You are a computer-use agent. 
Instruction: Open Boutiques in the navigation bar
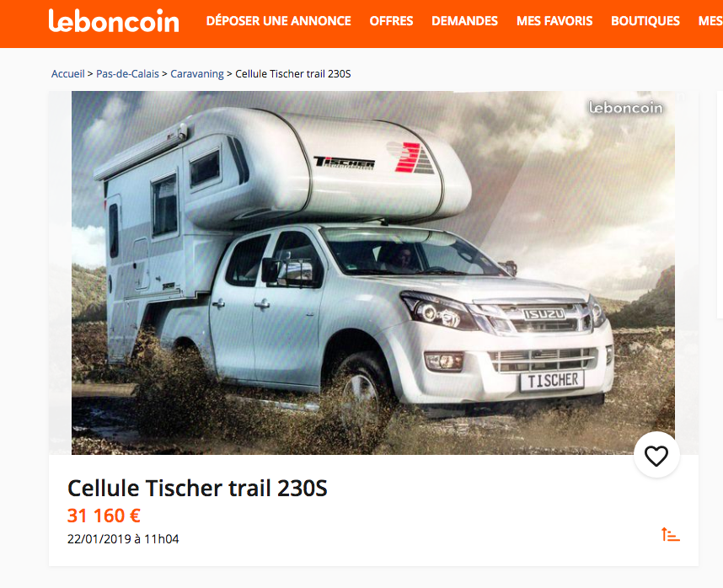click(x=645, y=21)
